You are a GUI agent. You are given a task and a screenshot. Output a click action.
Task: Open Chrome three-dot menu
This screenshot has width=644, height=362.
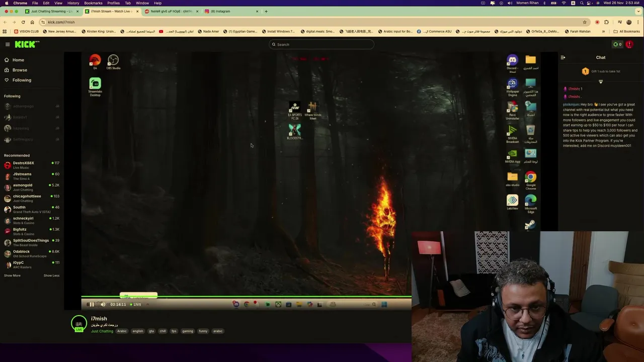[638, 22]
